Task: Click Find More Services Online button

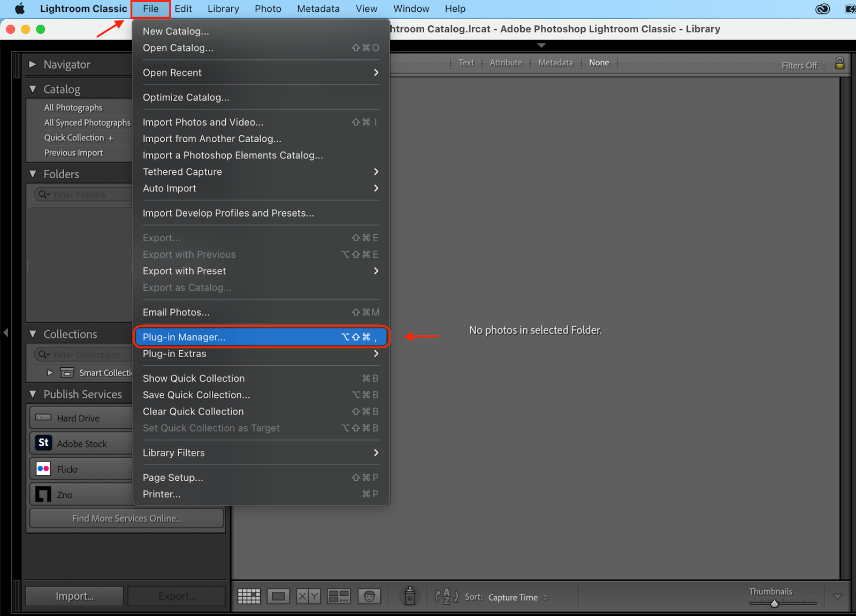Action: coord(127,518)
